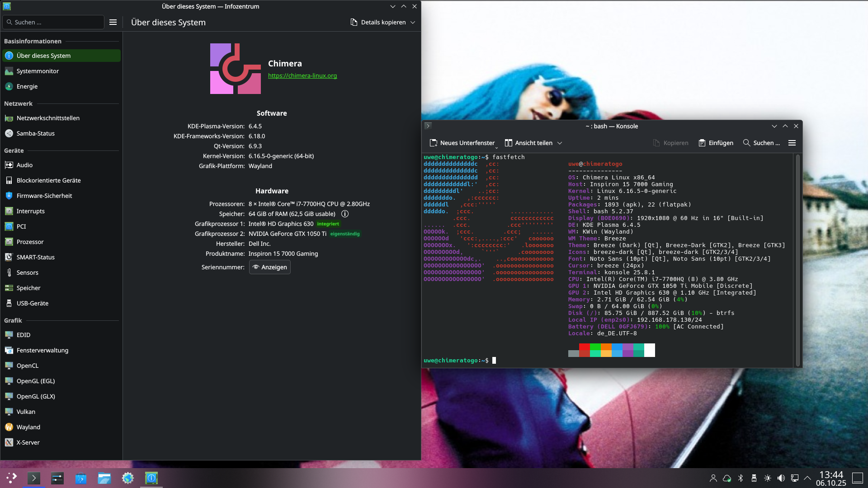Open the volume tray icon
868x488 pixels.
[x=781, y=478]
